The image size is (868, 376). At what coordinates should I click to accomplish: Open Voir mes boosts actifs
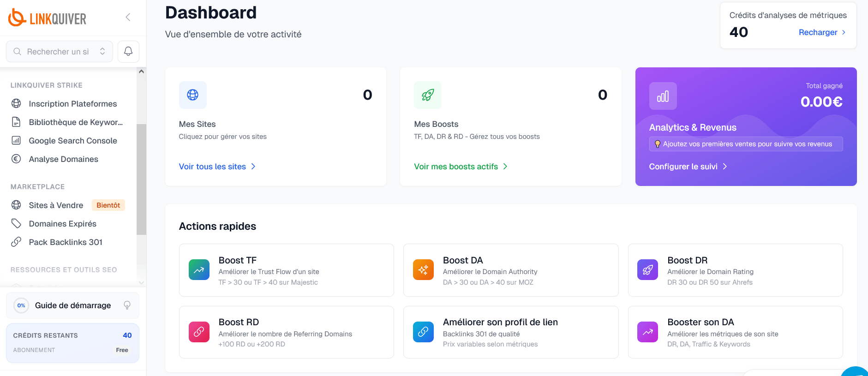pos(461,167)
